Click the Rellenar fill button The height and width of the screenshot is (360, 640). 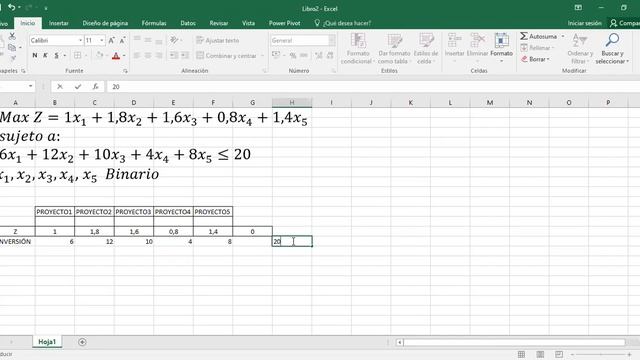point(538,48)
